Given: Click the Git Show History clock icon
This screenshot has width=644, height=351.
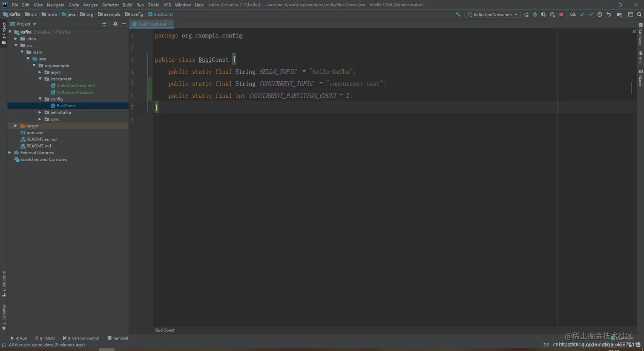Looking at the screenshot, I should pos(600,14).
